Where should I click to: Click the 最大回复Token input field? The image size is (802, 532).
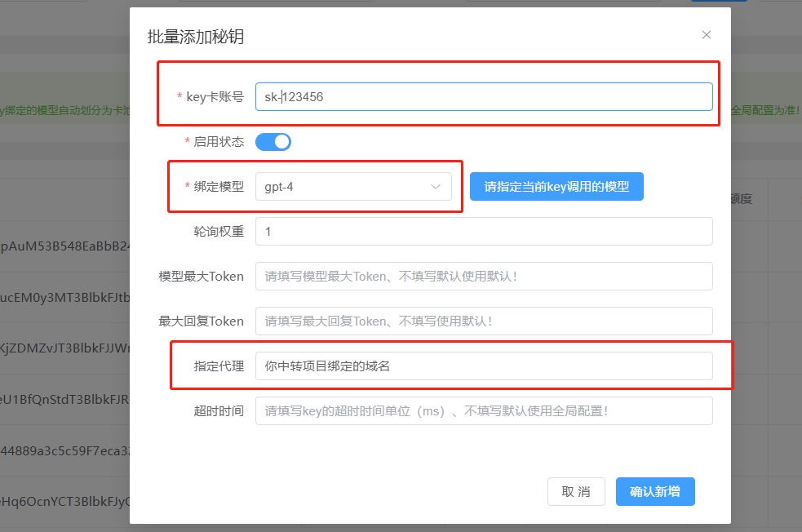point(484,321)
